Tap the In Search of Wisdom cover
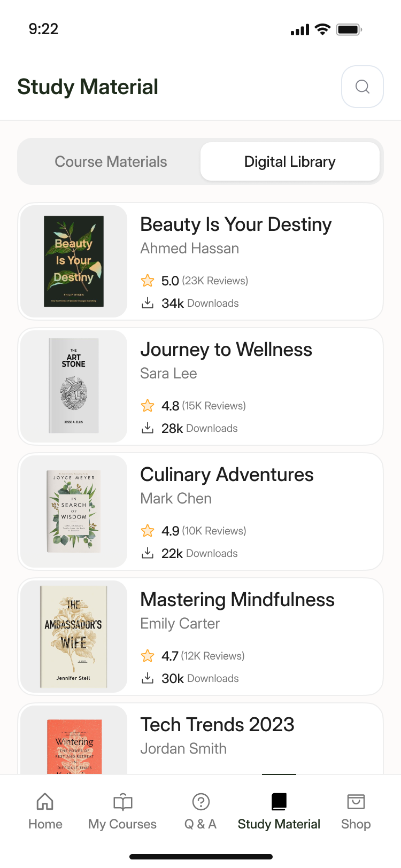 click(74, 511)
